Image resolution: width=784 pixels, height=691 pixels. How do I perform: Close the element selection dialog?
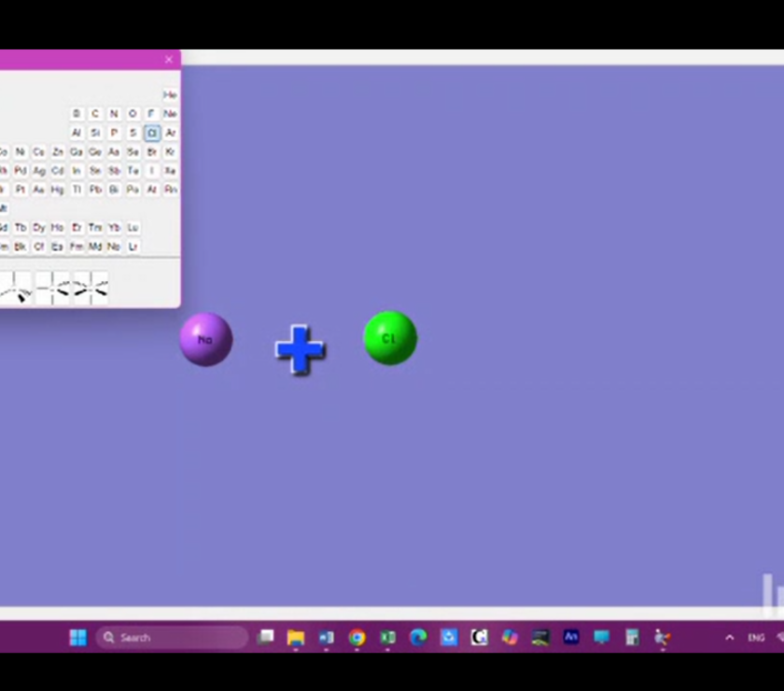point(169,60)
